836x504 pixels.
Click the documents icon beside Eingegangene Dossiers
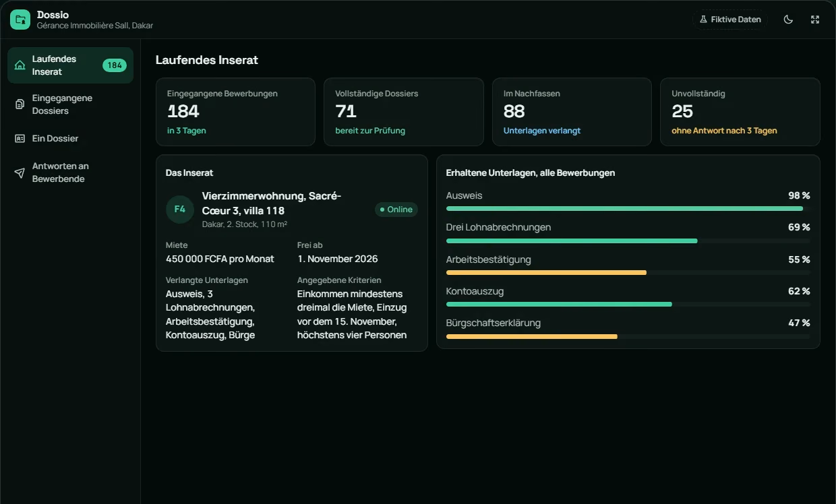coord(20,104)
